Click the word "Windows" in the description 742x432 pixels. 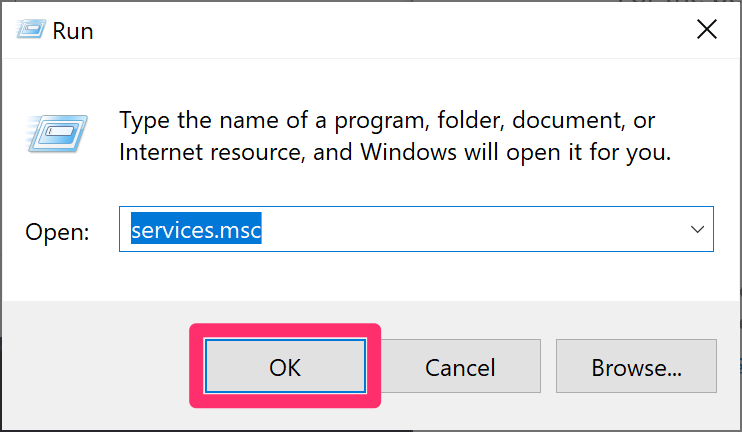pos(408,152)
